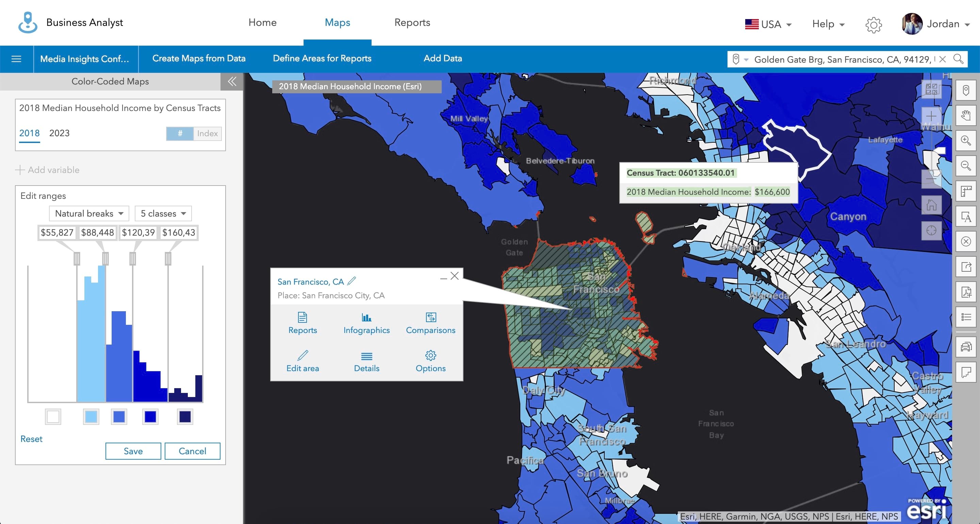Change the number of classes dropdown
Screen dimensions: 980x524
pos(163,213)
